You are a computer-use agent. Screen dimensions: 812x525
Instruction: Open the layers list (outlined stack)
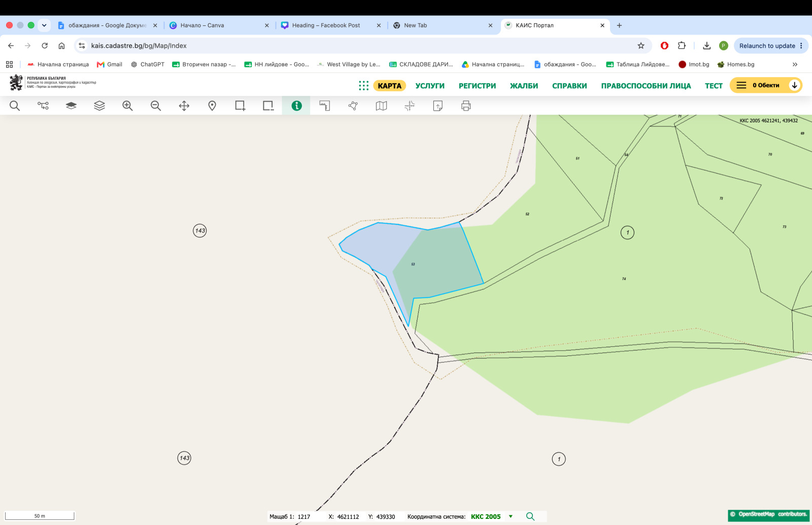99,106
